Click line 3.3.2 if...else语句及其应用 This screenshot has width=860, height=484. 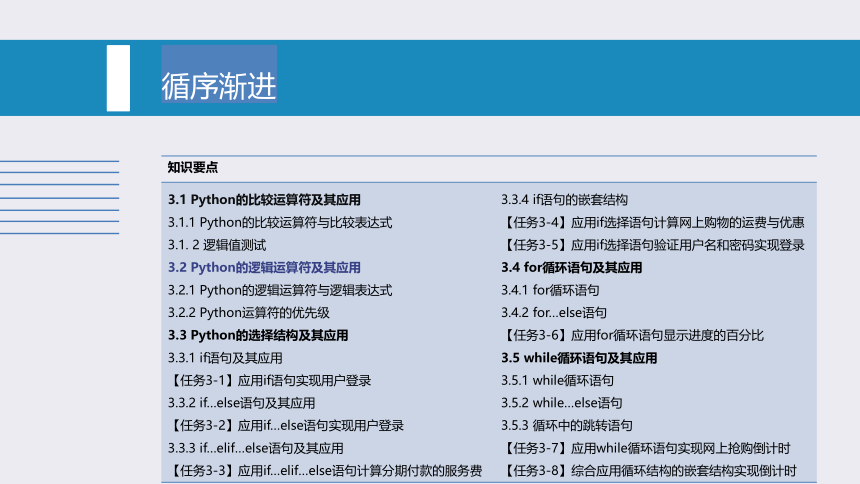coord(241,403)
